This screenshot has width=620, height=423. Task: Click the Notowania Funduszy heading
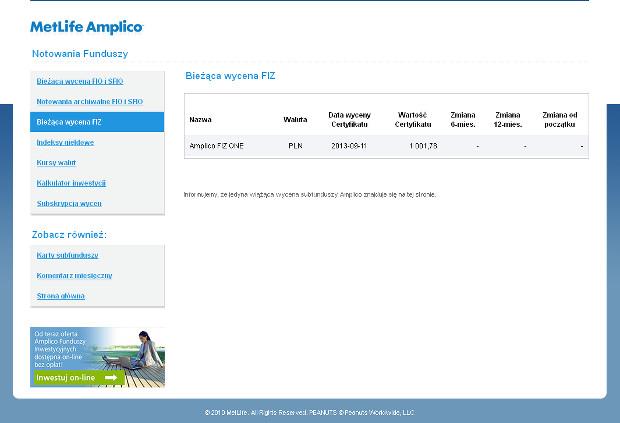(x=80, y=53)
